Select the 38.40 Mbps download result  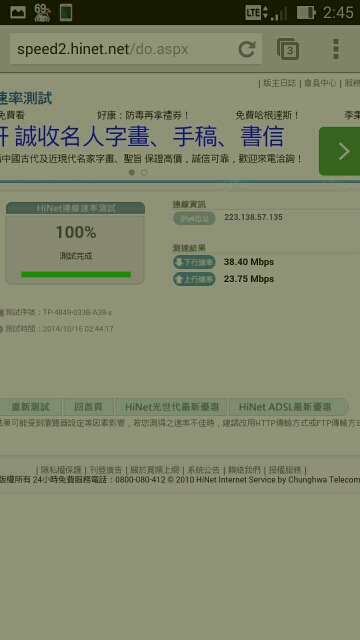249,262
